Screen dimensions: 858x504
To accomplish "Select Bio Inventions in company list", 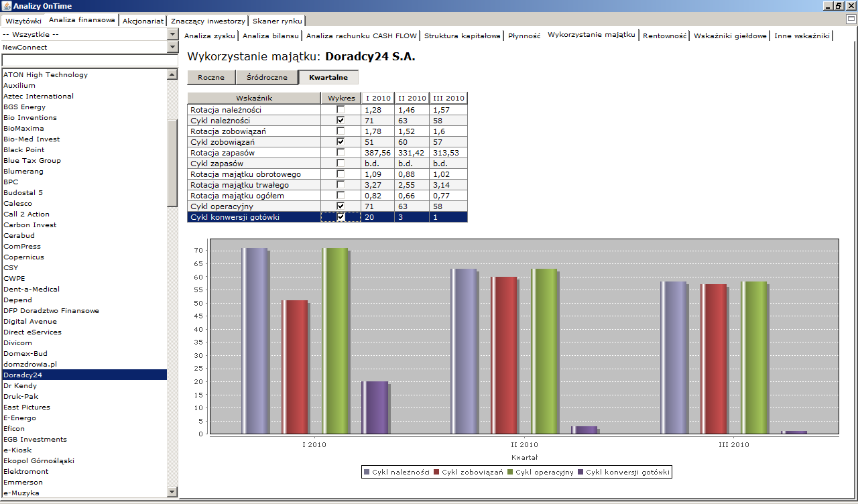I will [x=83, y=117].
